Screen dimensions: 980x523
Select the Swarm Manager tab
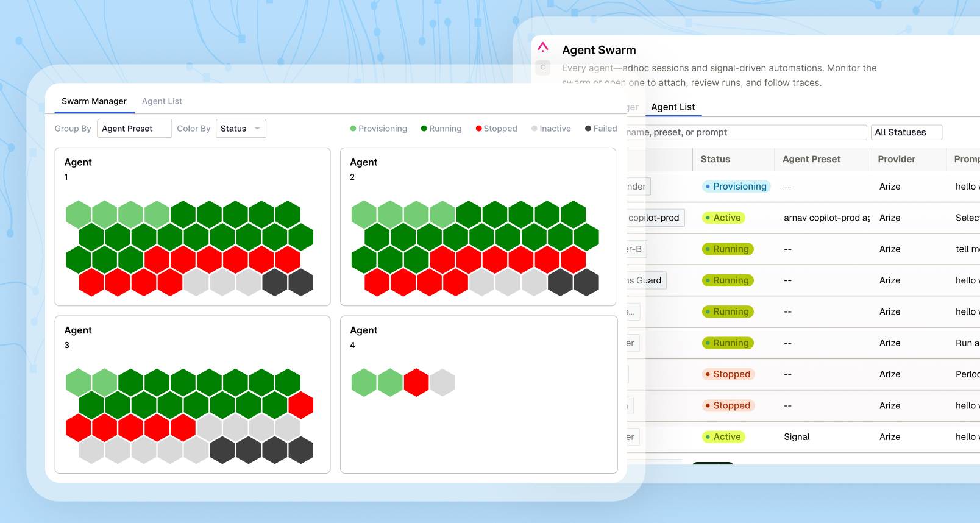point(94,101)
